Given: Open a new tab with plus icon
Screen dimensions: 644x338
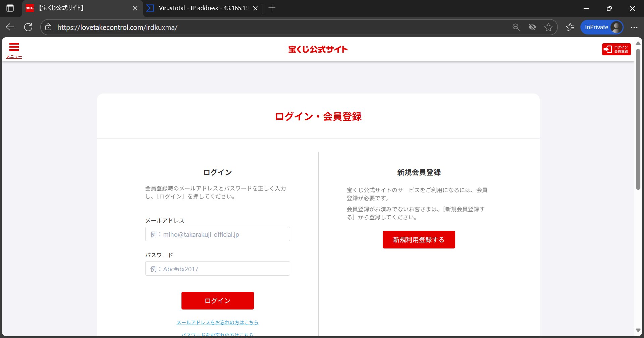Looking at the screenshot, I should [x=272, y=8].
